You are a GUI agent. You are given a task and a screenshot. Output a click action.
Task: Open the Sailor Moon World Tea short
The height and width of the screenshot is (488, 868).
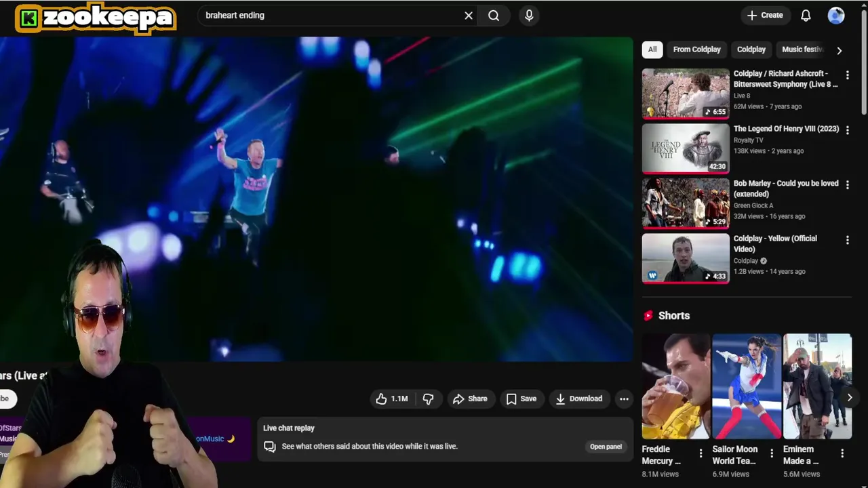tap(747, 386)
